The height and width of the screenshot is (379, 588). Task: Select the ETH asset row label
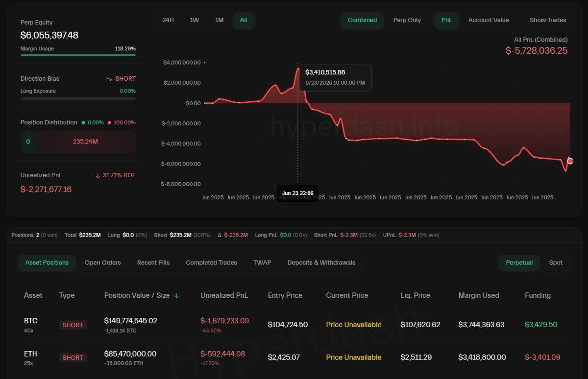(30, 354)
